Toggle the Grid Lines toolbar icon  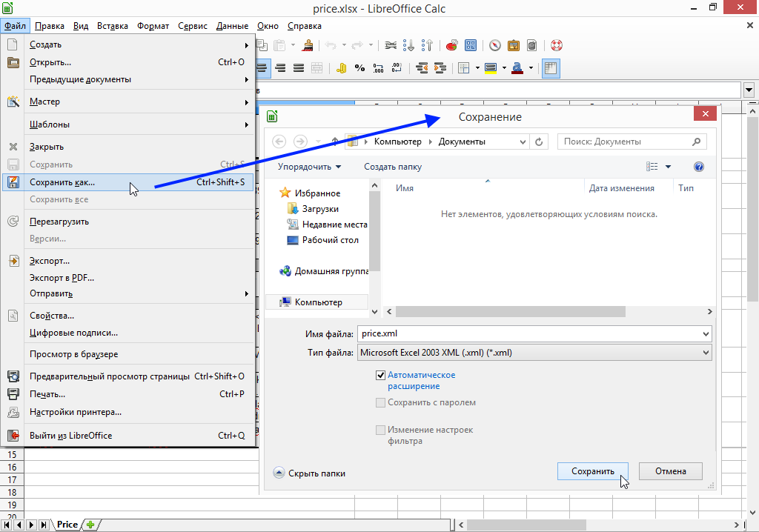coord(551,68)
